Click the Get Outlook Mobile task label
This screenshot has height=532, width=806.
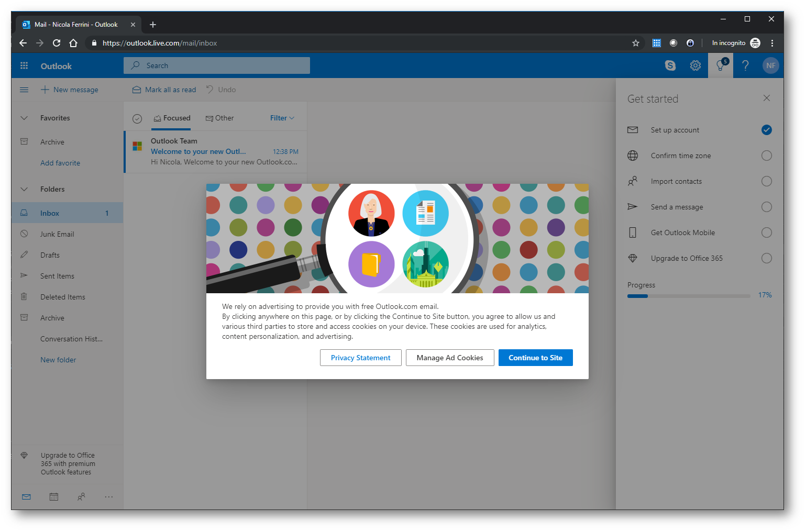click(682, 232)
